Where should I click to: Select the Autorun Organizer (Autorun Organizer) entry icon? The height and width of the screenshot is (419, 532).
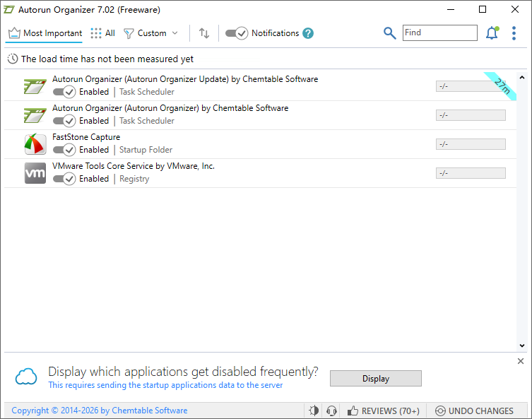pyautogui.click(x=35, y=115)
